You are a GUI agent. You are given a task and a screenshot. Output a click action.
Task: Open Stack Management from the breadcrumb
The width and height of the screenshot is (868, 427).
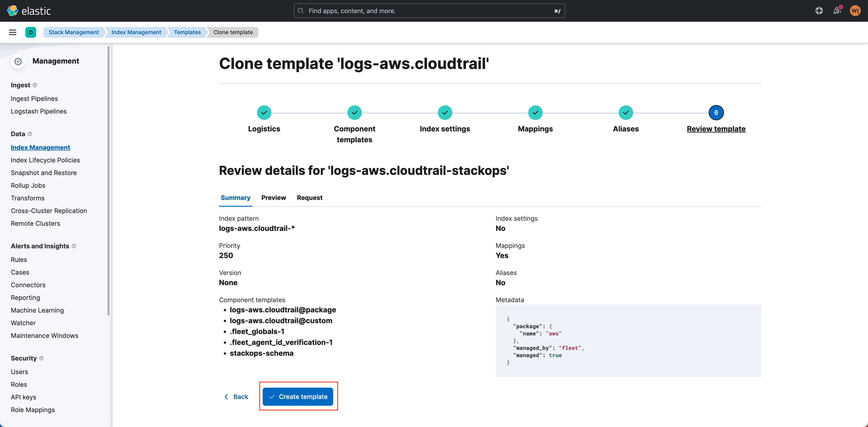[74, 32]
